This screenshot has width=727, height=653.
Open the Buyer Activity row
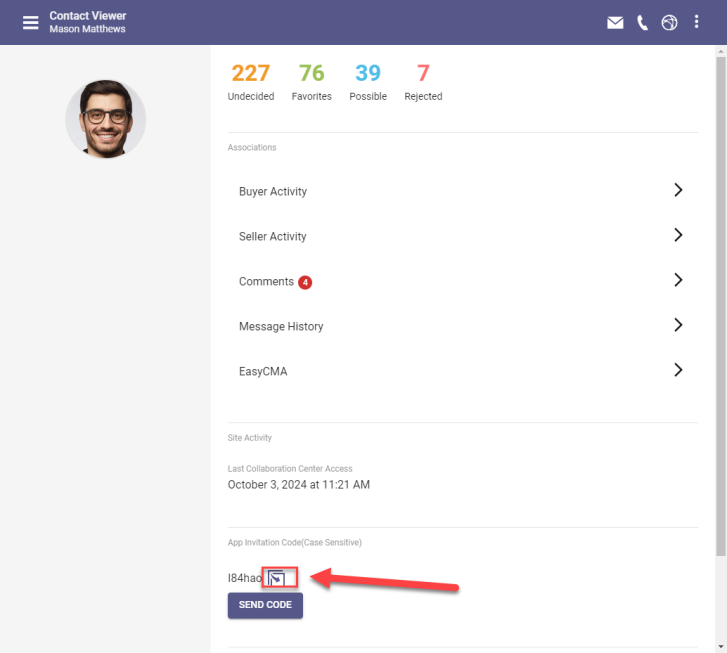pos(462,191)
